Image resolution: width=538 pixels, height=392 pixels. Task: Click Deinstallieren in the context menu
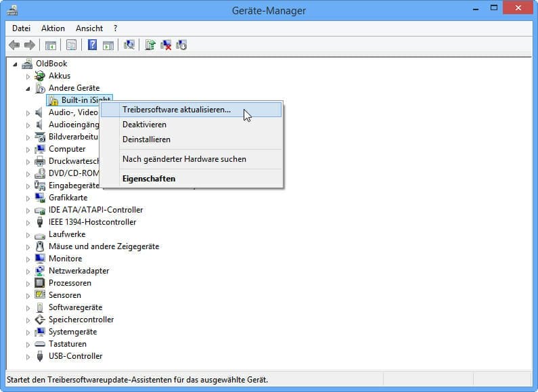click(x=146, y=139)
